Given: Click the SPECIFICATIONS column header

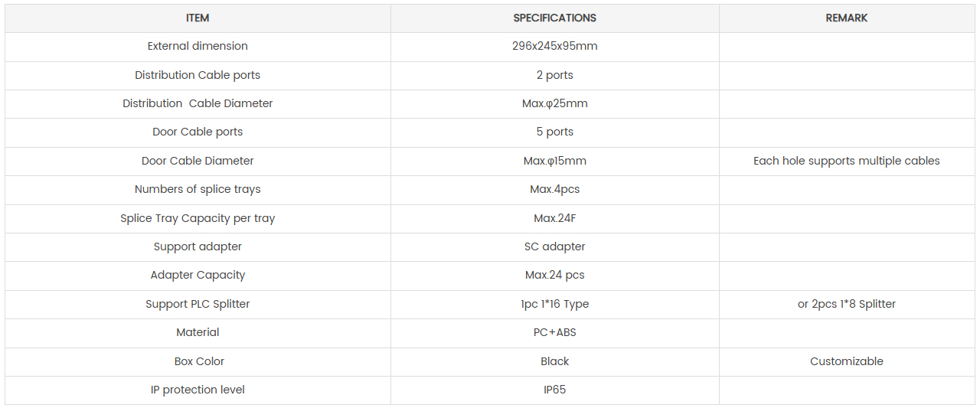Looking at the screenshot, I should [x=554, y=18].
